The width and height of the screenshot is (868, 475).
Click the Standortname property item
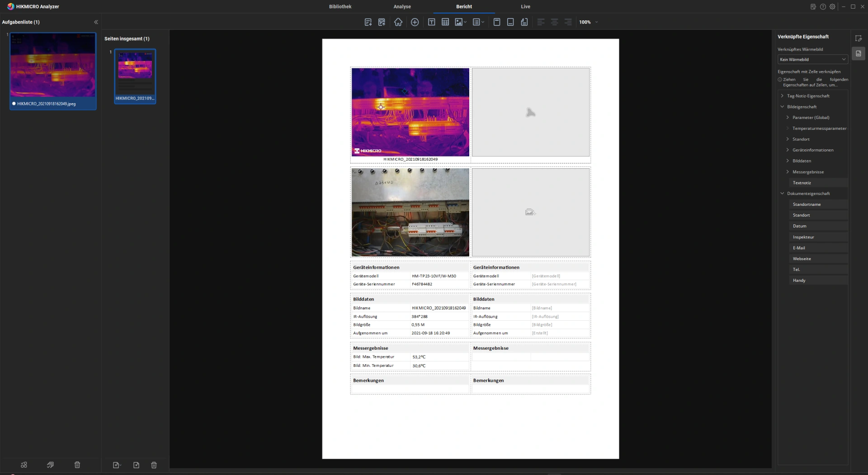(807, 204)
